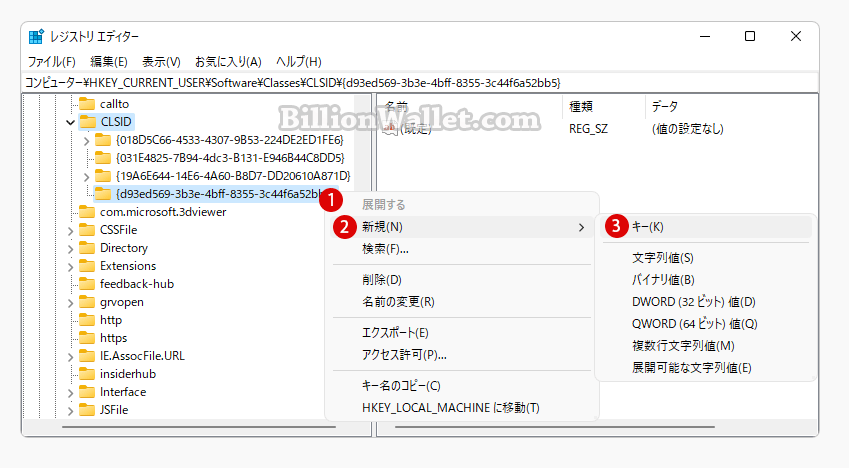
Task: Click the com.microsoft.3dviewer folder icon
Action: [87, 211]
